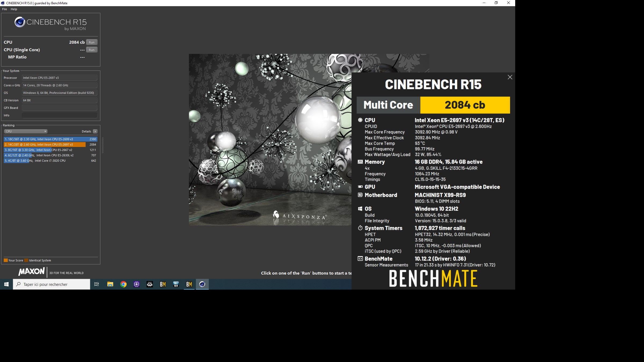Viewport: 644px width, 362px height.
Task: Click the Identical System legend swatch
Action: [26, 260]
